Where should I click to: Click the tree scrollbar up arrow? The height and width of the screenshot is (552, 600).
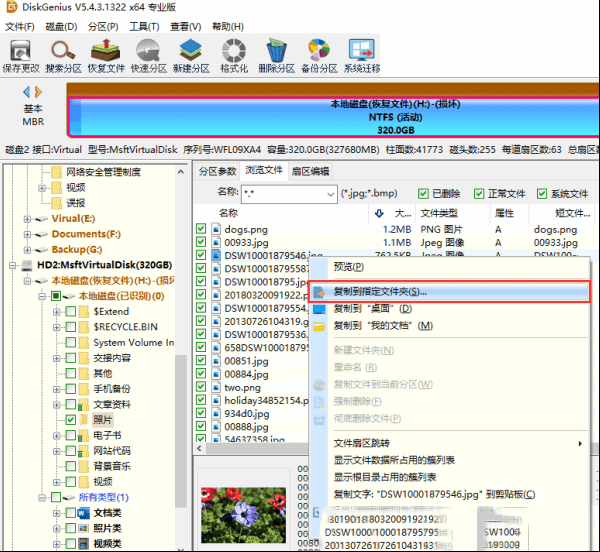(x=181, y=172)
